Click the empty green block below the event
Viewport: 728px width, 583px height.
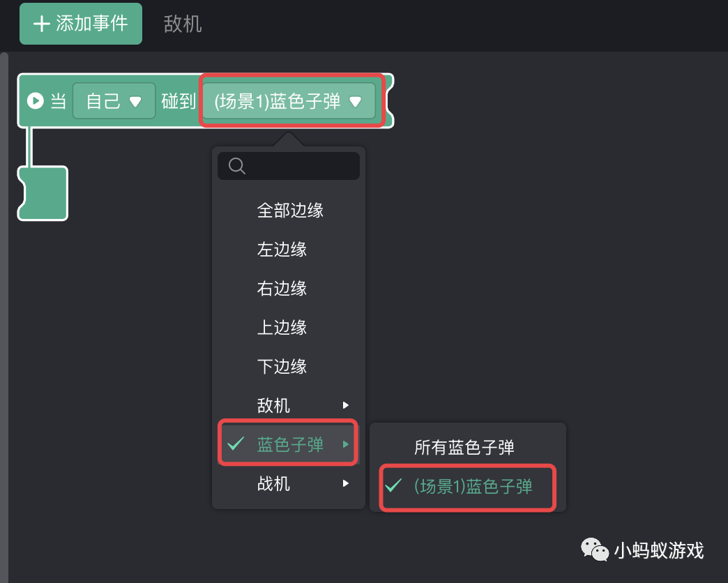tap(42, 193)
